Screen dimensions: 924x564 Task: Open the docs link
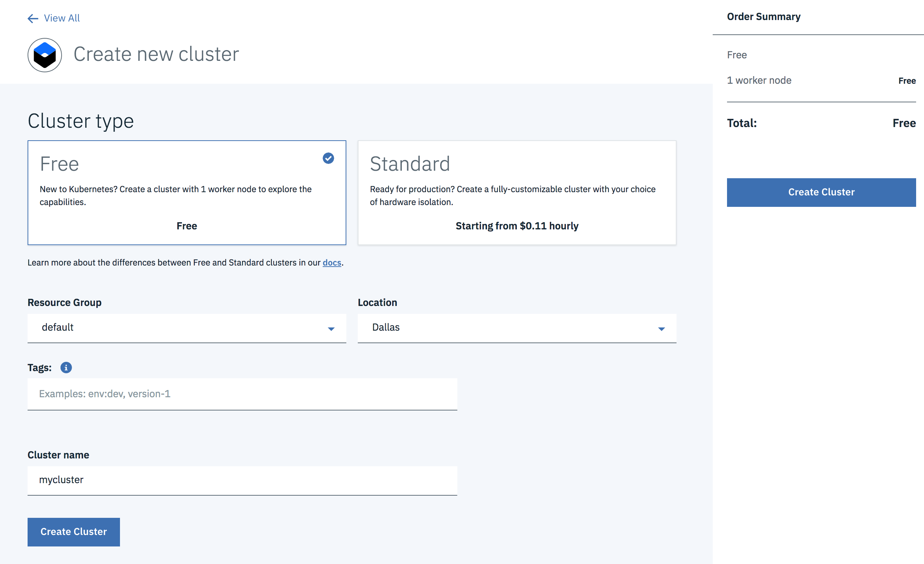(x=332, y=263)
